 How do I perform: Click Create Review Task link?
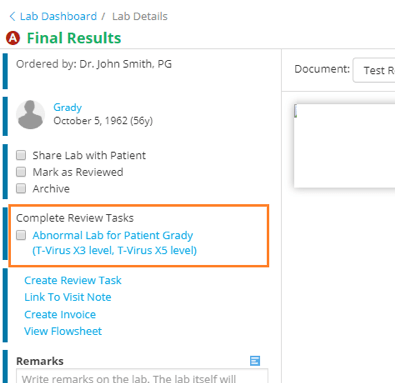pyautogui.click(x=73, y=280)
